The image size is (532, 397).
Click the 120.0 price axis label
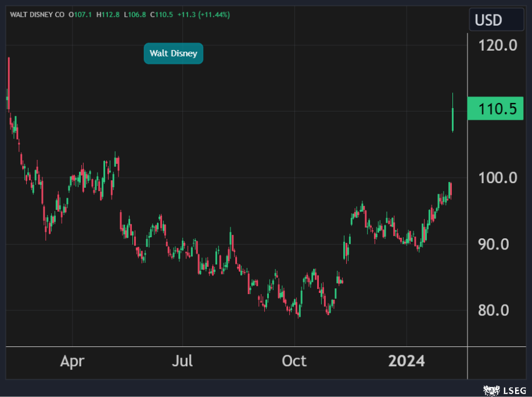[x=496, y=45]
